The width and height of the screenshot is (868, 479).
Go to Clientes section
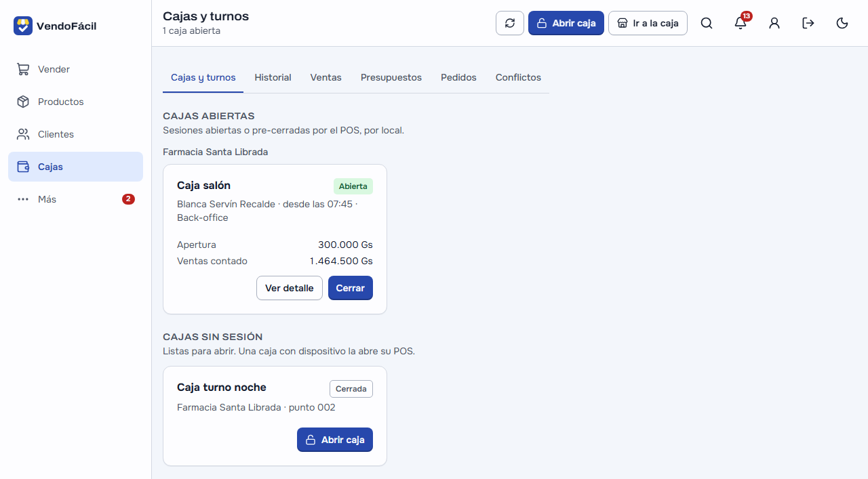[75, 134]
